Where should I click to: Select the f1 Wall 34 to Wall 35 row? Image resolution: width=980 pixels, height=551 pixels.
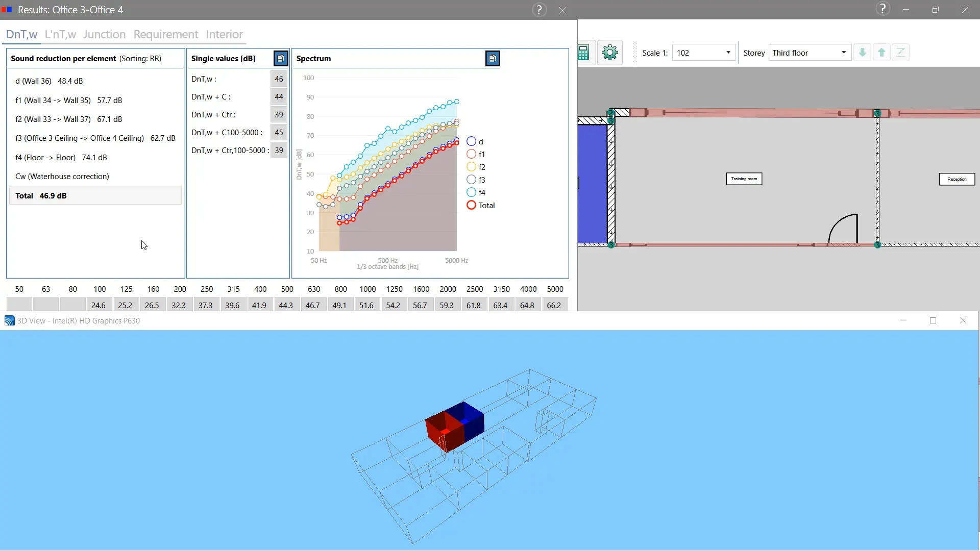pyautogui.click(x=69, y=101)
